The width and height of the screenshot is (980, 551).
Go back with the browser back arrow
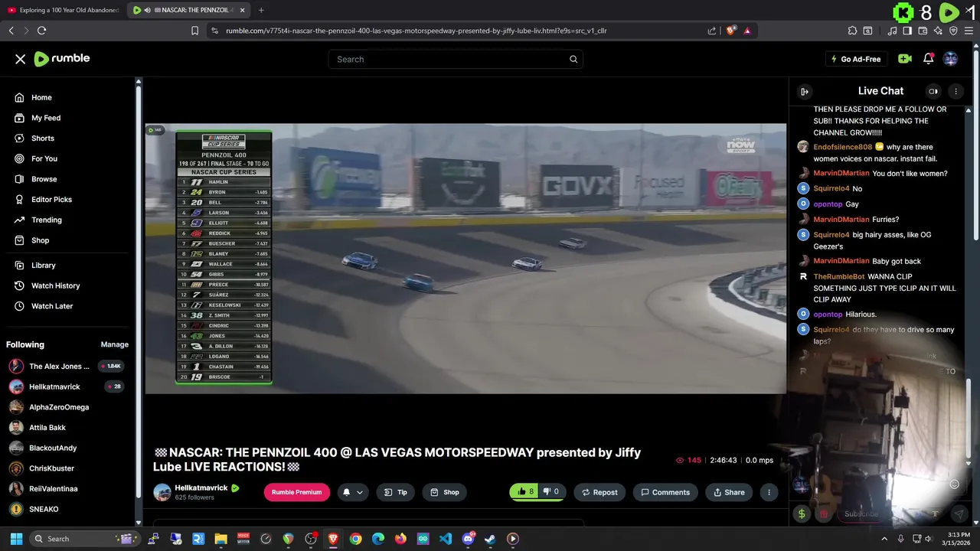11,31
